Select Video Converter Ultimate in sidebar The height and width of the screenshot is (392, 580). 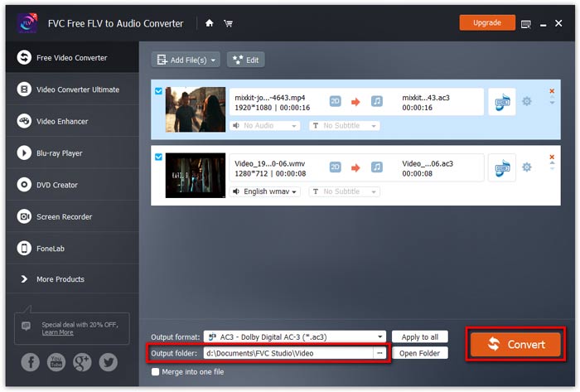click(77, 90)
